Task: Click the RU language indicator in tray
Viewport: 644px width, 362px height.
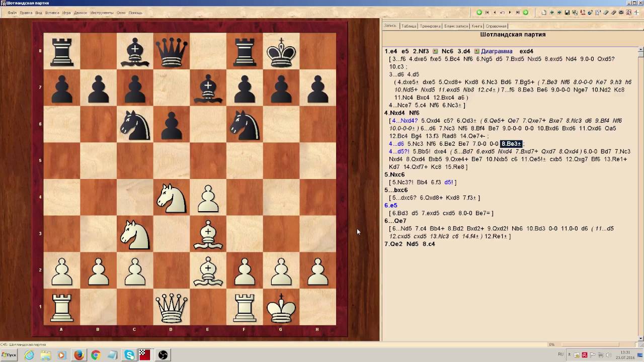Action: pyautogui.click(x=560, y=354)
